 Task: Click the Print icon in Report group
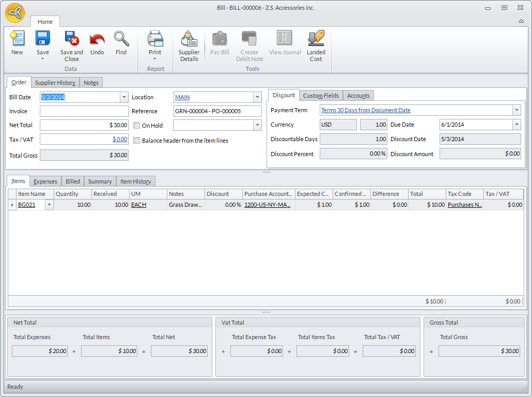tap(155, 39)
